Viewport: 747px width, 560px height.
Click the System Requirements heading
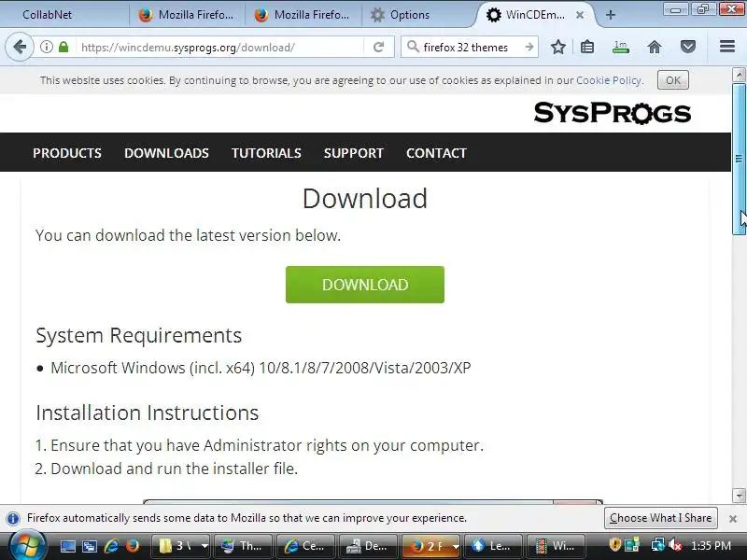[x=138, y=335]
